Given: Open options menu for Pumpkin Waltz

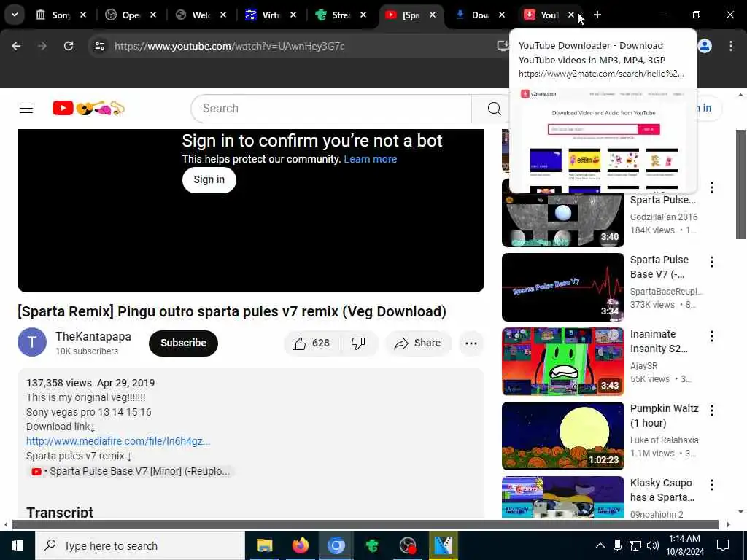Looking at the screenshot, I should click(x=712, y=410).
